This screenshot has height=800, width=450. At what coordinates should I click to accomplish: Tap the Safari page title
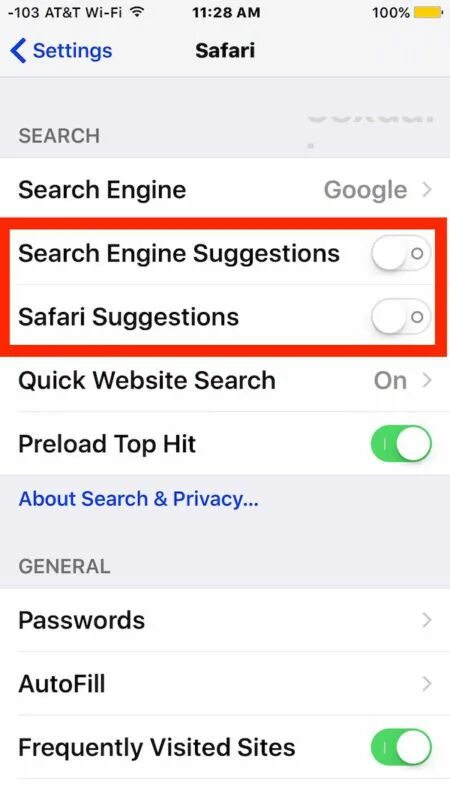click(x=225, y=51)
